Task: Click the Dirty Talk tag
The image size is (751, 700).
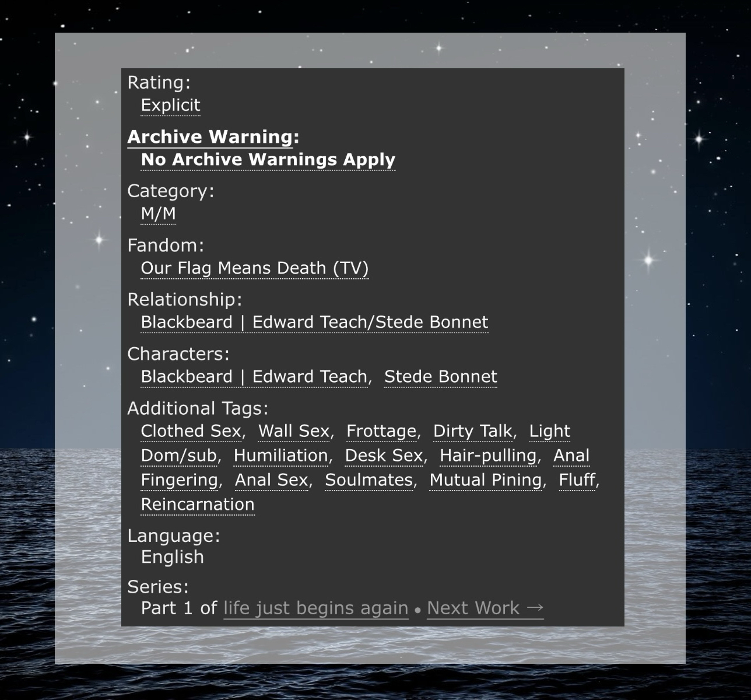Action: tap(472, 431)
